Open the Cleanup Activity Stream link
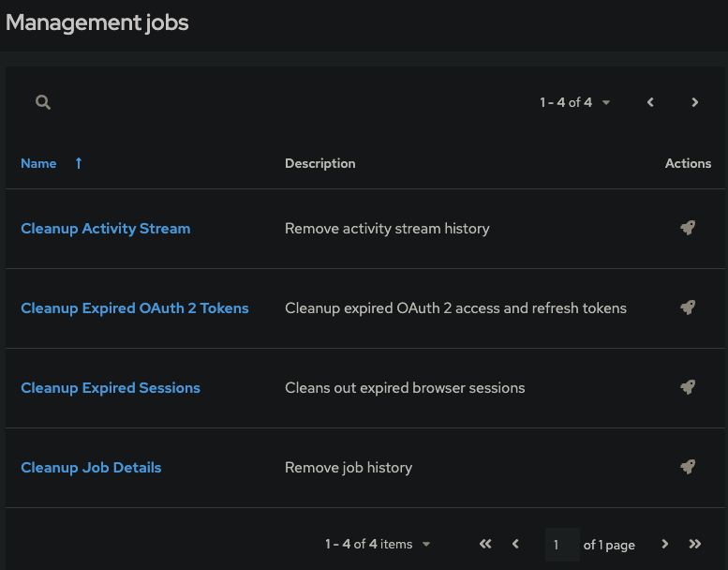 [x=105, y=229]
